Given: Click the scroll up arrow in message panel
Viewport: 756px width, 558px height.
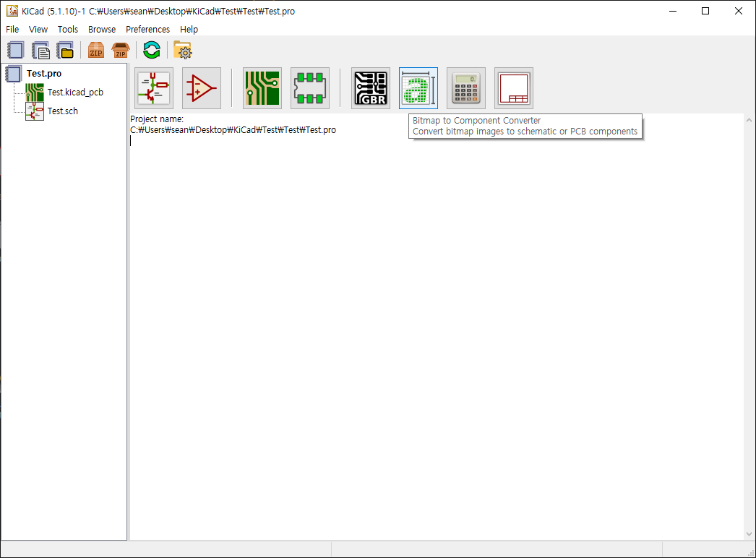Looking at the screenshot, I should click(749, 119).
